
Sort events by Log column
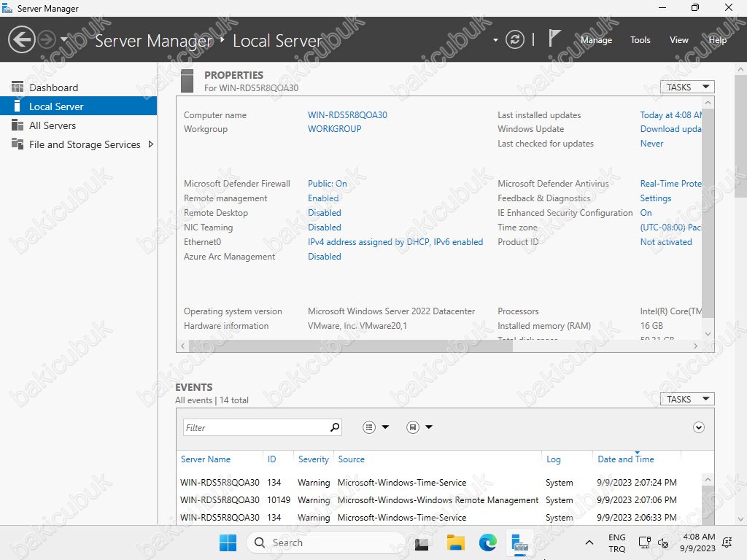pyautogui.click(x=553, y=459)
